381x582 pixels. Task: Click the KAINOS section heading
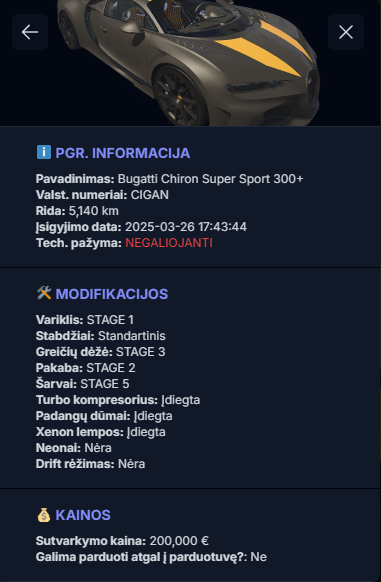pyautogui.click(x=83, y=515)
